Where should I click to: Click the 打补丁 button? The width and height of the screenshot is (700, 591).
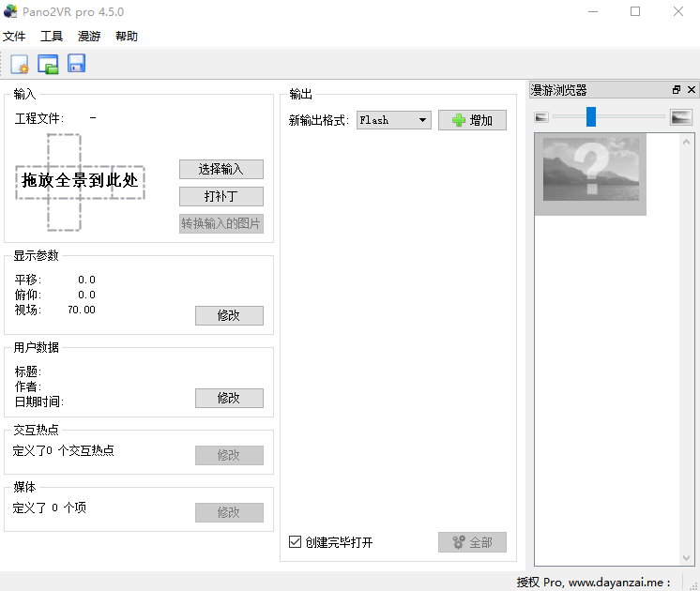coord(221,197)
